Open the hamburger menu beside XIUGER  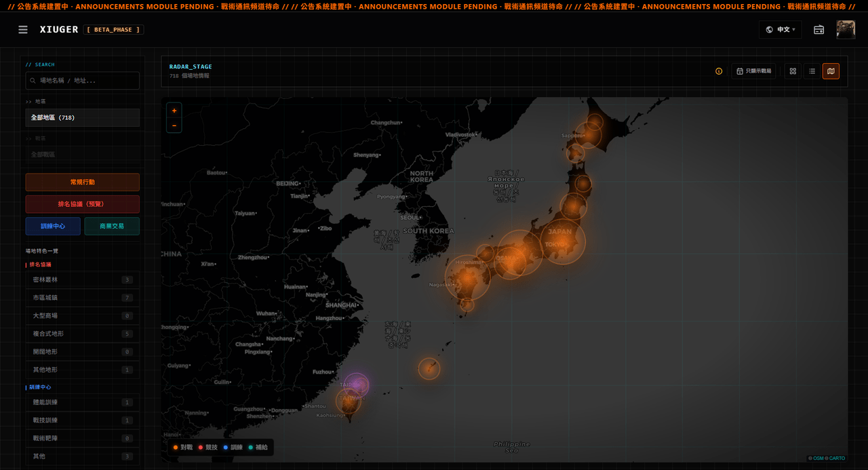23,30
